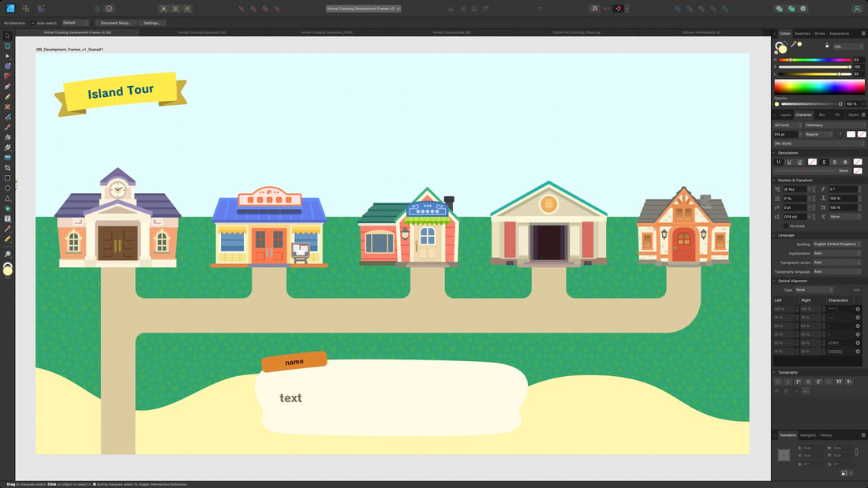Click the font size field
Viewport: 868px width, 488px height.
[785, 135]
